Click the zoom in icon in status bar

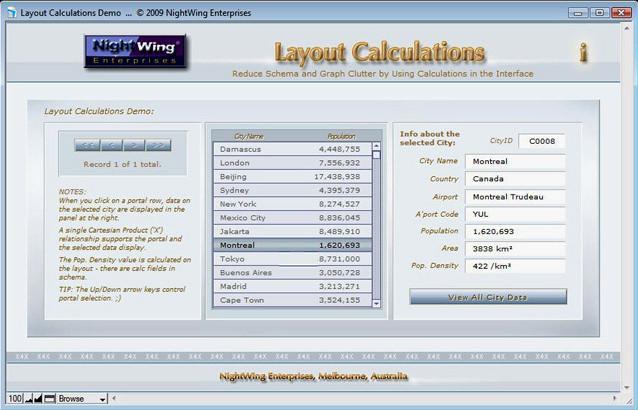click(38, 399)
